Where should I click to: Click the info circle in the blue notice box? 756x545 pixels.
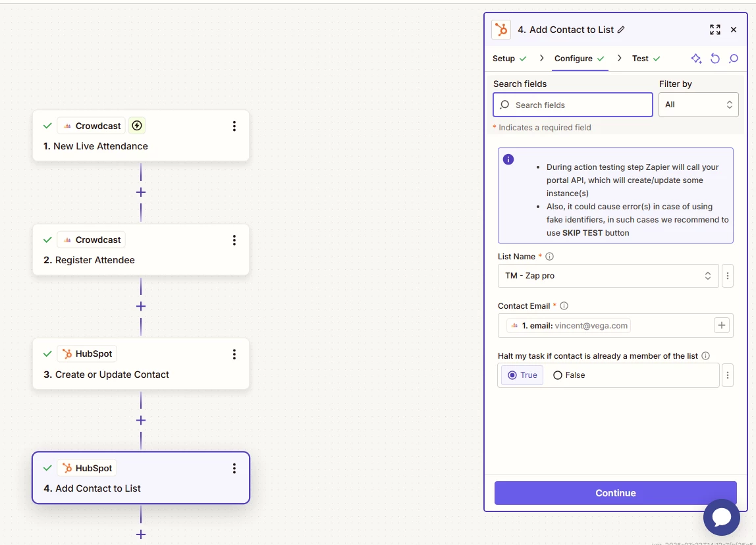(508, 159)
